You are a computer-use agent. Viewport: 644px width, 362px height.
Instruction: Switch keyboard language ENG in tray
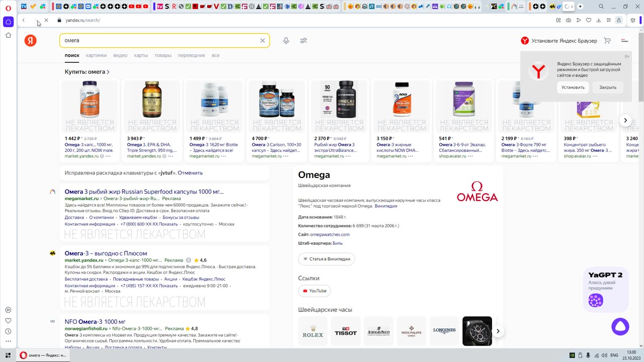tap(614, 355)
